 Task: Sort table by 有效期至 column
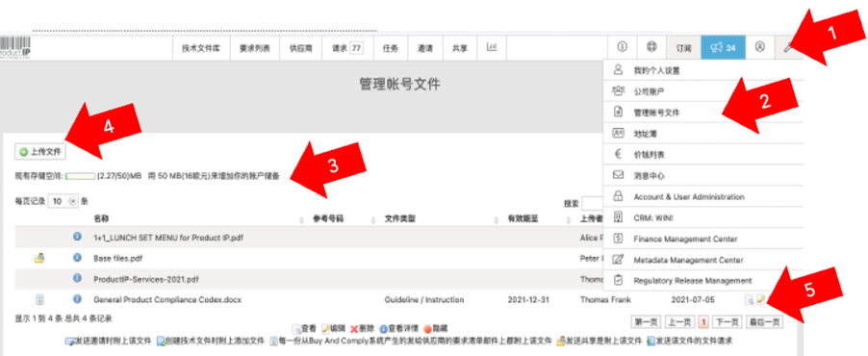[x=523, y=219]
